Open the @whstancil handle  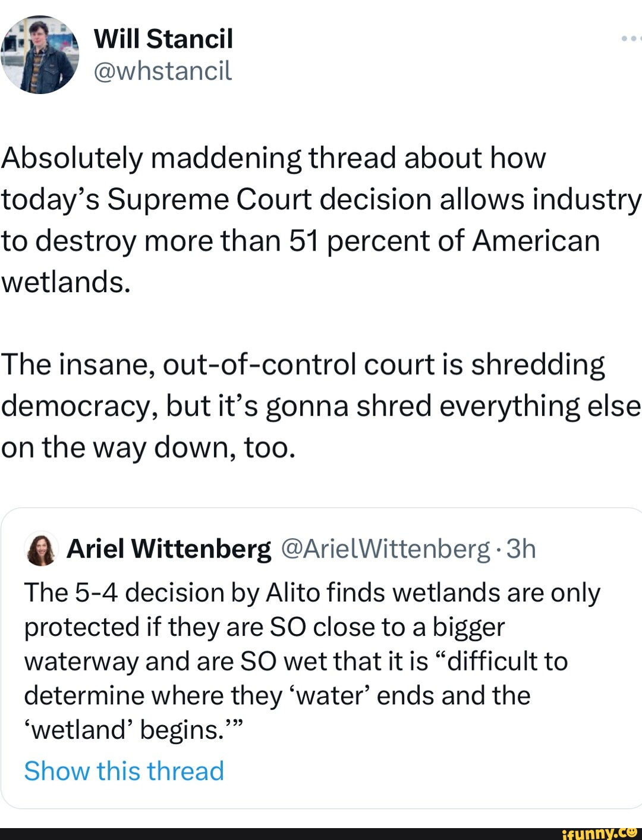(x=162, y=71)
